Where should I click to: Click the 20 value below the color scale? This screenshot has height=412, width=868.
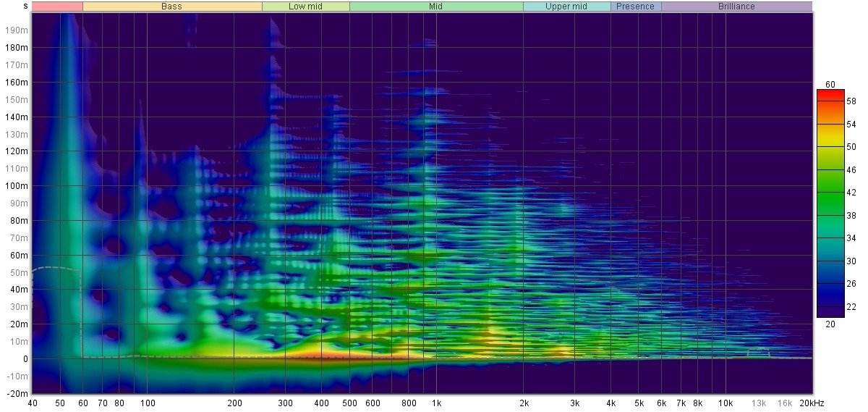(x=830, y=324)
